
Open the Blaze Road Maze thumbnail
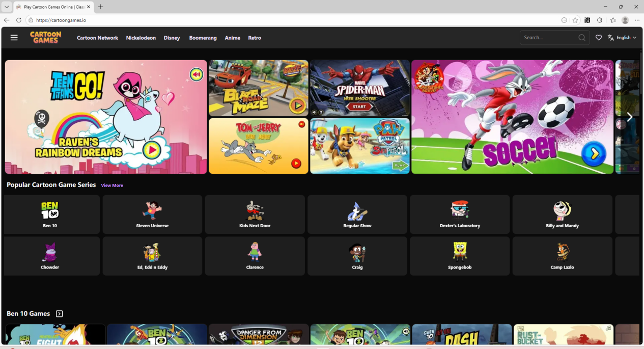click(259, 88)
